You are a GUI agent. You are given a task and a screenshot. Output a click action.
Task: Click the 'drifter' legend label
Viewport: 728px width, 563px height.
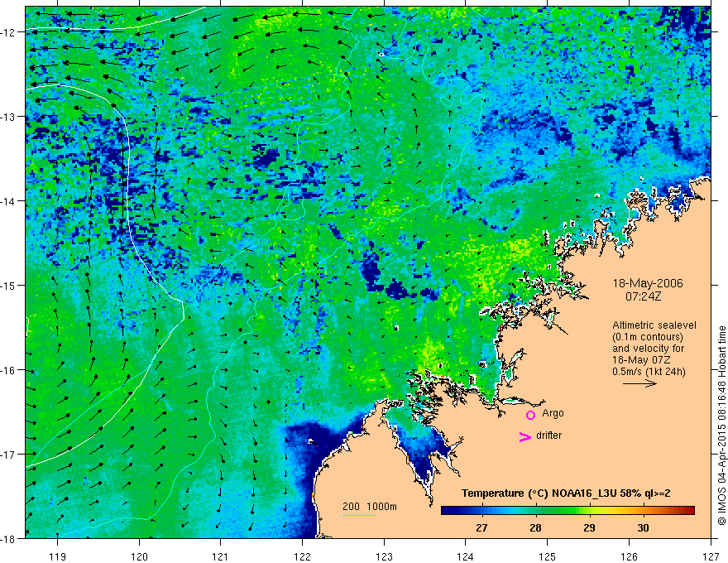(x=548, y=435)
